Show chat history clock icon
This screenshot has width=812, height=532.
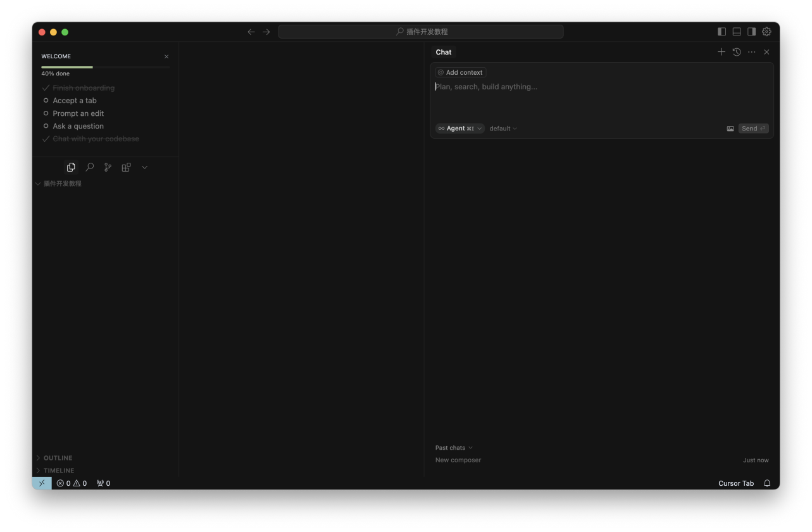[737, 52]
